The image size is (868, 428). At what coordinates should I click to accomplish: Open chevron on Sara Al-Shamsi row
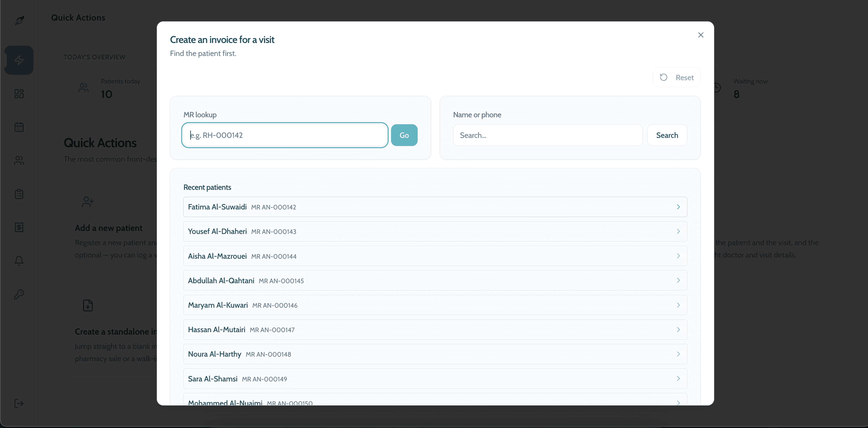678,379
